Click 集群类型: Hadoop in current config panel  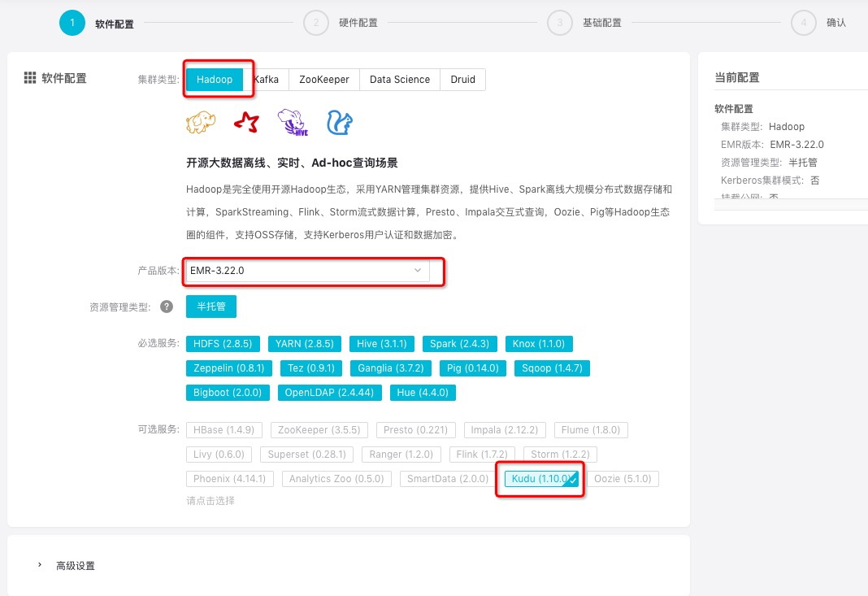762,126
